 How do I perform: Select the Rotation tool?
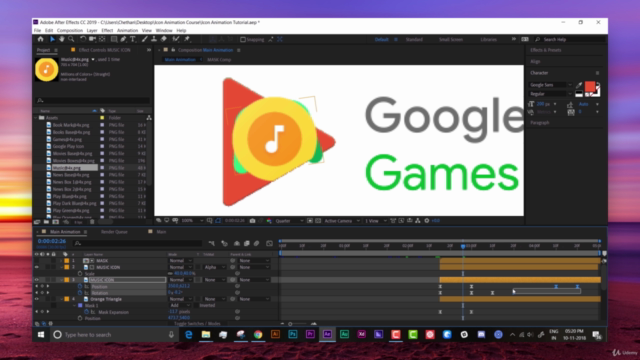83,39
